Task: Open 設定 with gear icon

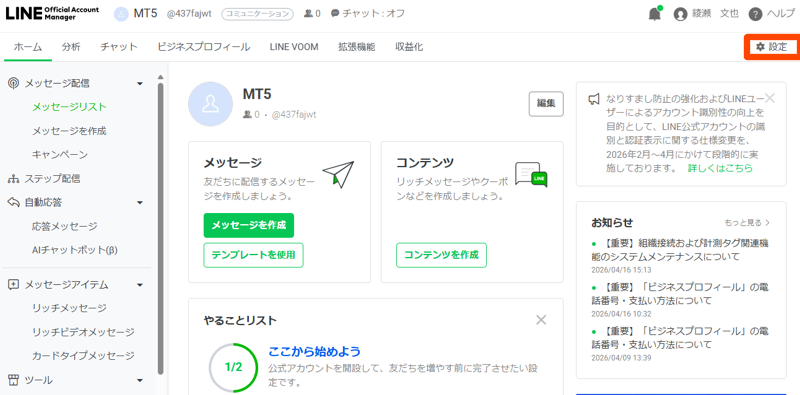Action: point(771,47)
